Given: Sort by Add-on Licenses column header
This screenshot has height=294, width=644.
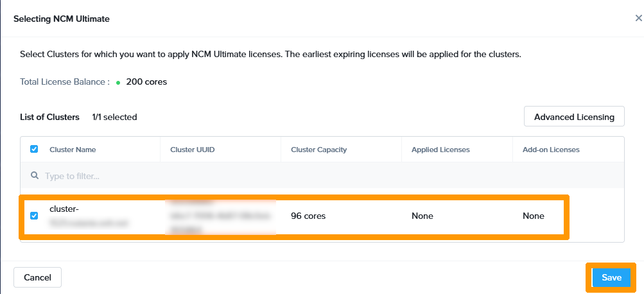Looking at the screenshot, I should point(551,150).
